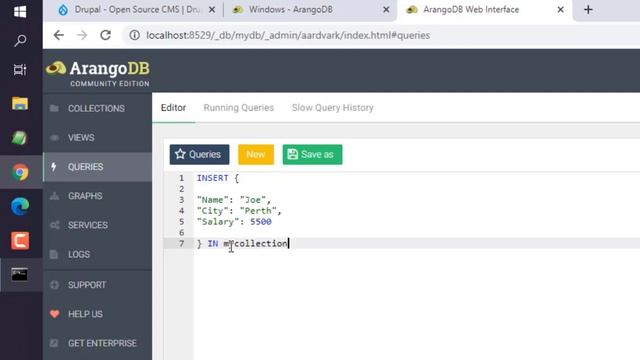This screenshot has width=640, height=360.
Task: View site information for localhost
Action: click(134, 35)
